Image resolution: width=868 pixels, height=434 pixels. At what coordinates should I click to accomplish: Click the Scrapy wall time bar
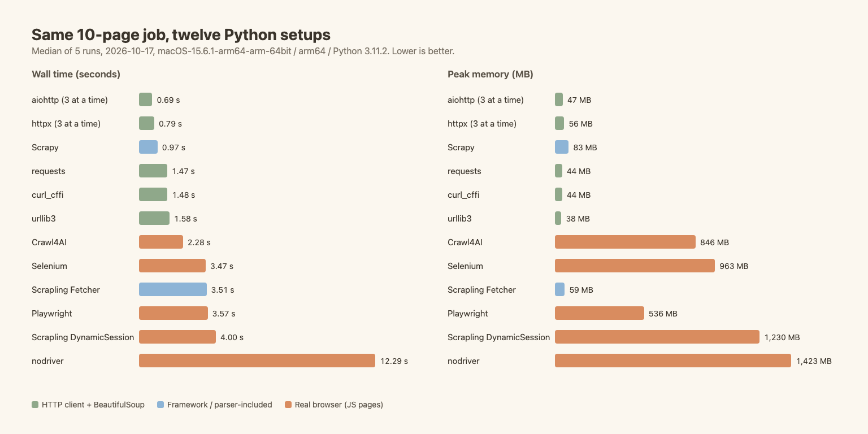148,147
